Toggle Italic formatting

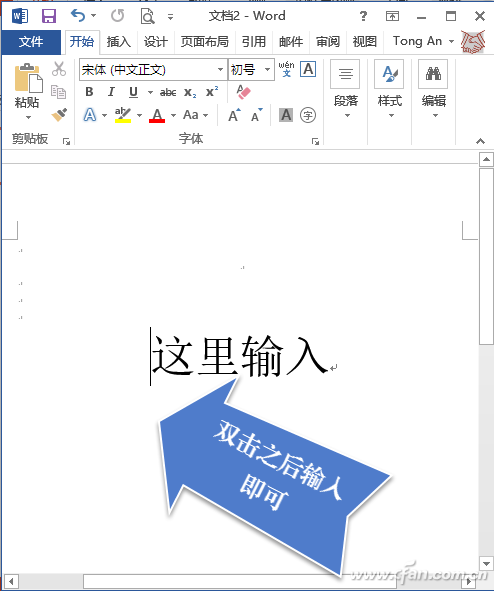pos(111,92)
